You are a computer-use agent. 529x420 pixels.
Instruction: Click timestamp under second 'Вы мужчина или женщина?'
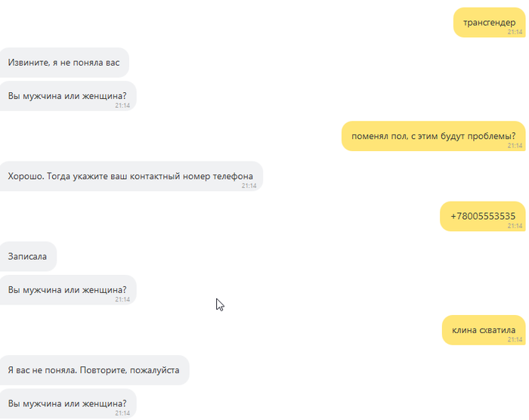tap(122, 300)
